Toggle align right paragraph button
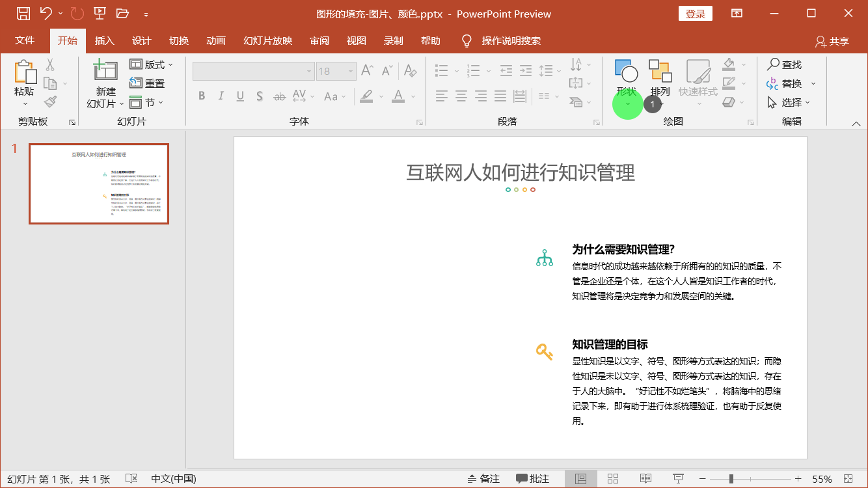Viewport: 868px width, 488px height. pyautogui.click(x=481, y=96)
